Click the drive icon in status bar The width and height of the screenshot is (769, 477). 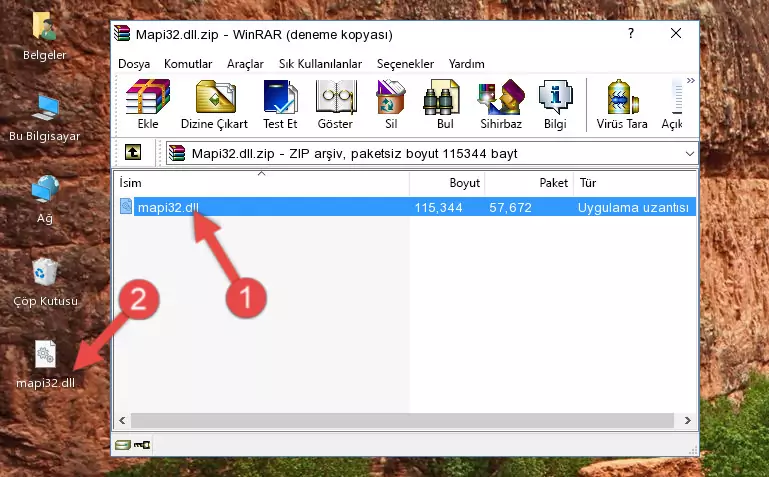[123, 445]
